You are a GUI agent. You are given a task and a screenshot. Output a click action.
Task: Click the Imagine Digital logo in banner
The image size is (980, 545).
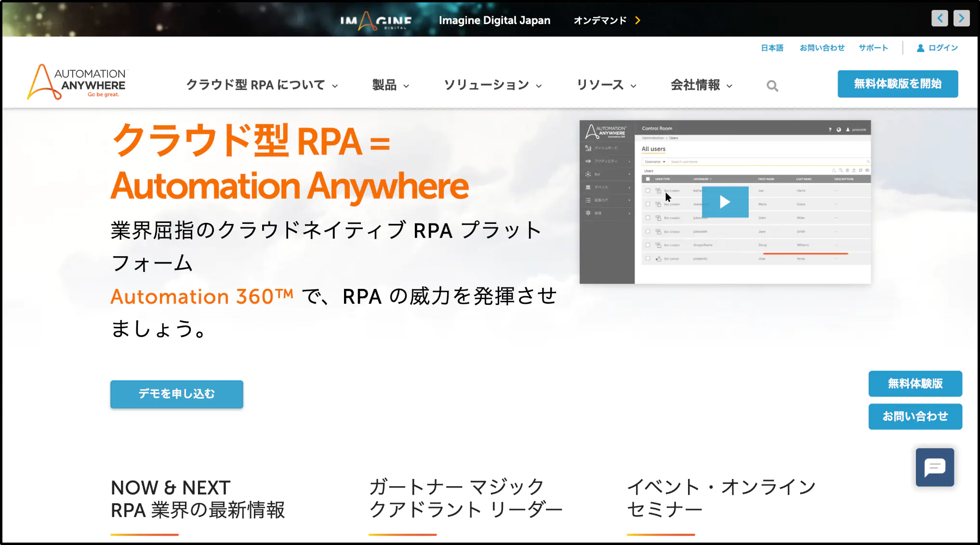click(x=376, y=21)
